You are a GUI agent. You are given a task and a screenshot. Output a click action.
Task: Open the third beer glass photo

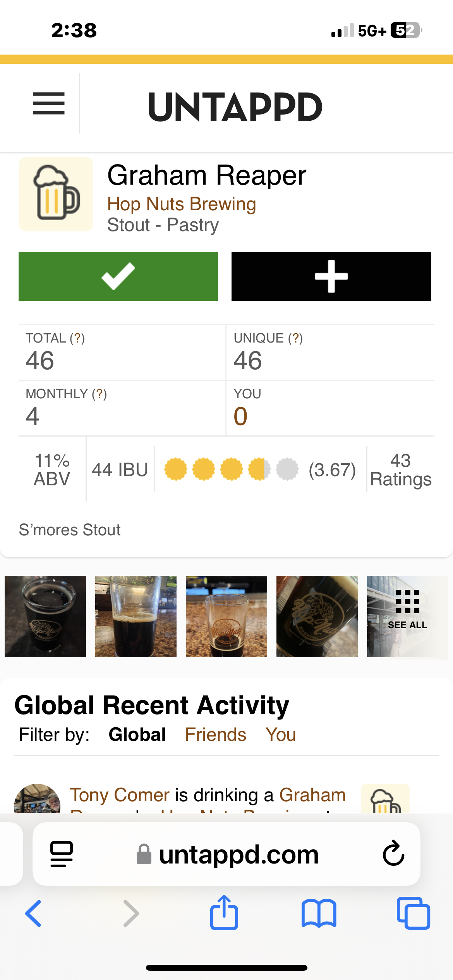pos(226,617)
